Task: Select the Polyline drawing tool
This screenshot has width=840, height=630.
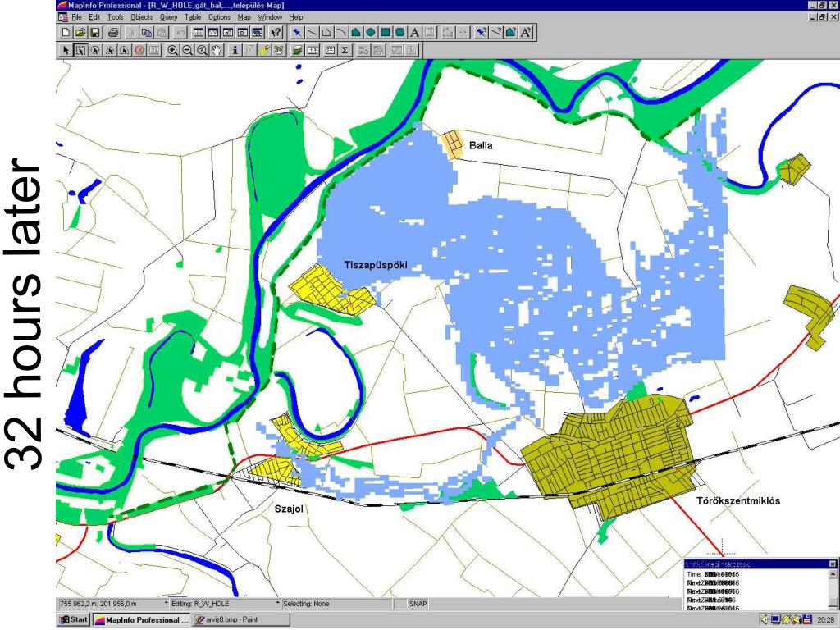Action: click(x=326, y=33)
